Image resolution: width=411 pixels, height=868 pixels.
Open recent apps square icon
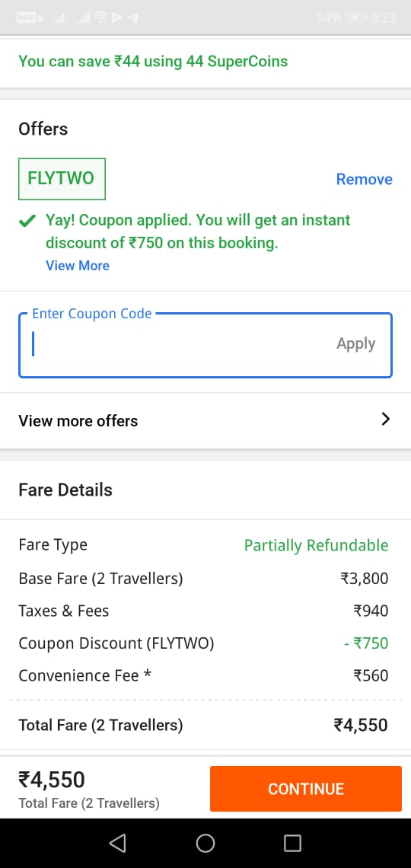click(x=292, y=843)
